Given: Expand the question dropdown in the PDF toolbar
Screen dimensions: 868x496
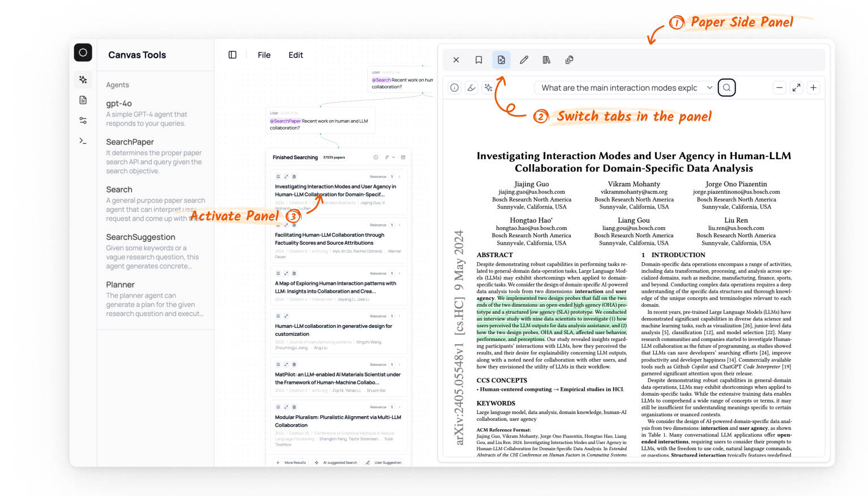Looking at the screenshot, I should 709,88.
